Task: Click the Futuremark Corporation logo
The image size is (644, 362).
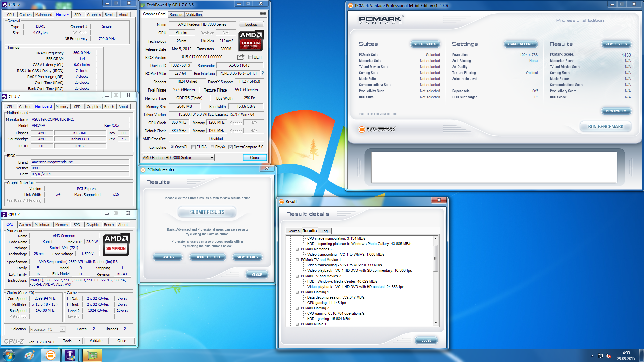Action: 377,129
